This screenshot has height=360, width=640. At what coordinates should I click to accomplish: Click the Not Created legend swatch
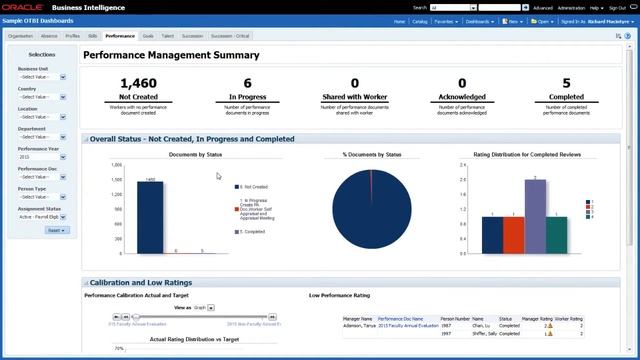[x=237, y=187]
